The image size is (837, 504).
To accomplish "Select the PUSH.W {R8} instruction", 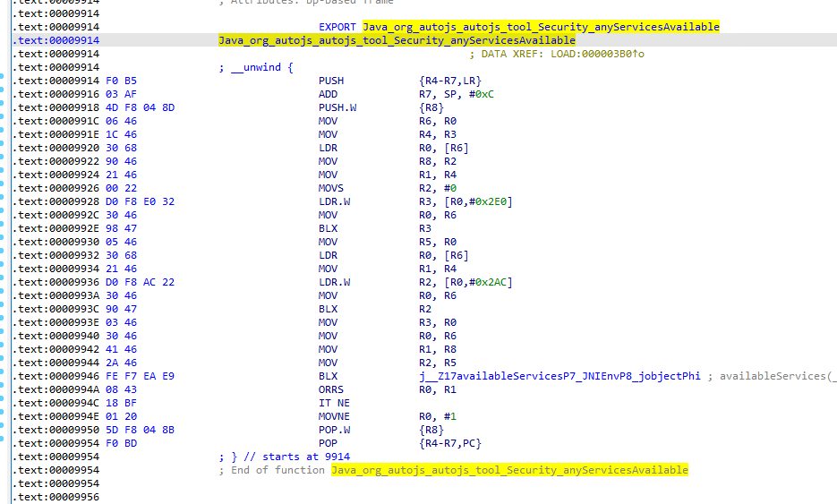I will tap(337, 107).
